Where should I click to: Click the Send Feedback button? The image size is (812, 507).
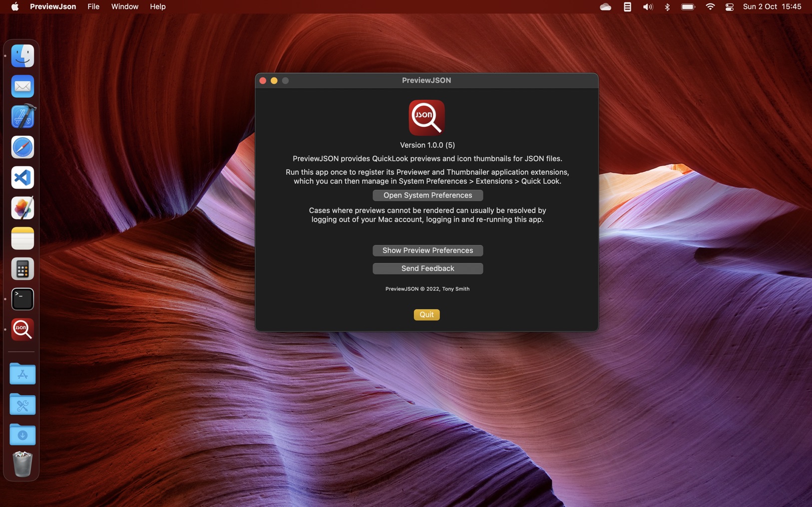427,268
